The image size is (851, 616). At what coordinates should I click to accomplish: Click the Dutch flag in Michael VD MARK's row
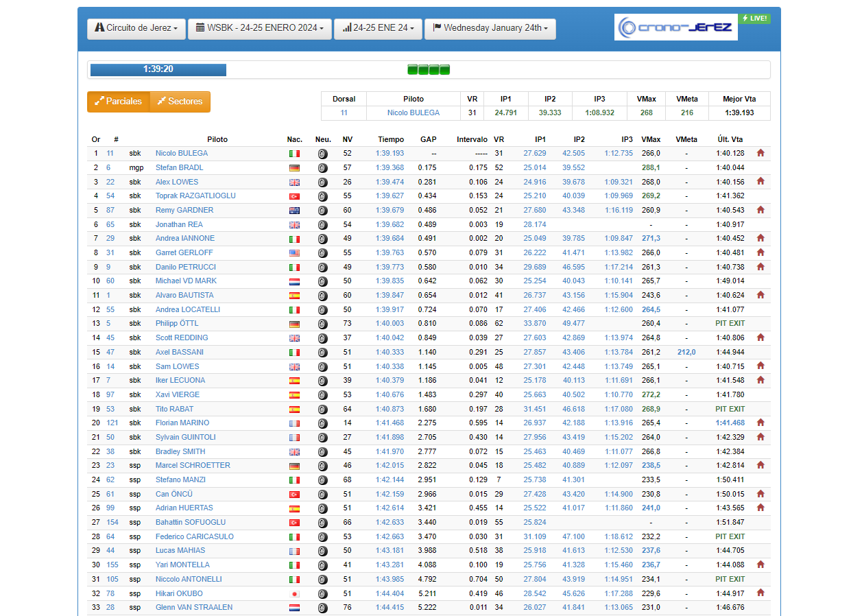pos(295,281)
